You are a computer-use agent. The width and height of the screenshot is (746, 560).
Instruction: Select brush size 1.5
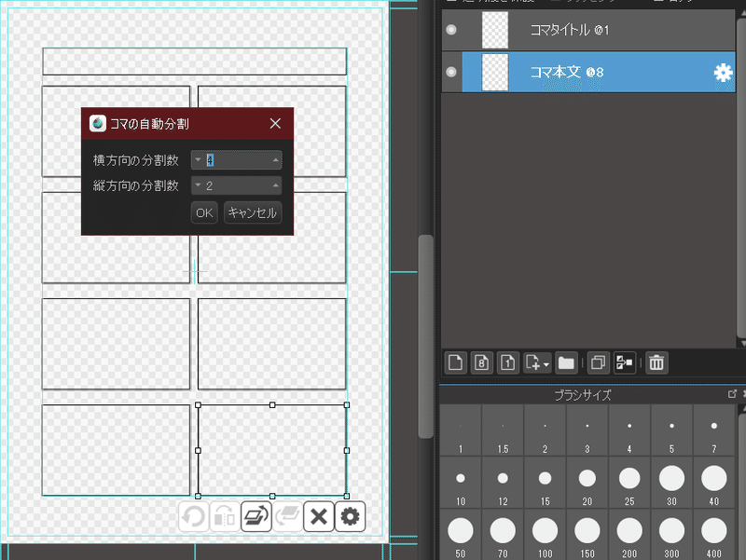tap(503, 430)
